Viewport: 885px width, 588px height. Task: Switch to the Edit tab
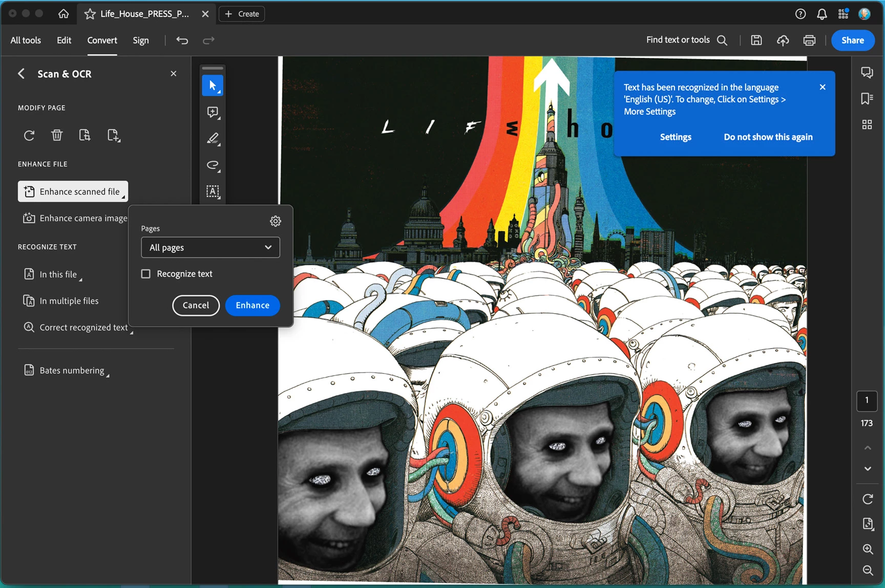pos(64,40)
